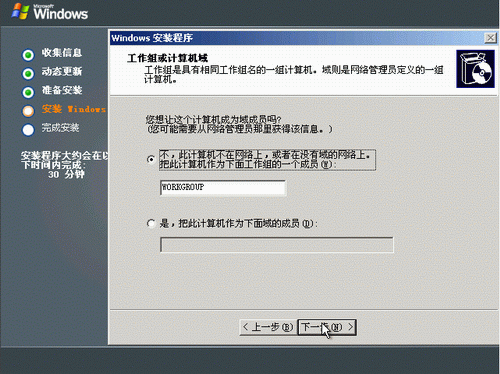
Task: Click the 动态更新 green step indicator
Action: tap(28, 74)
